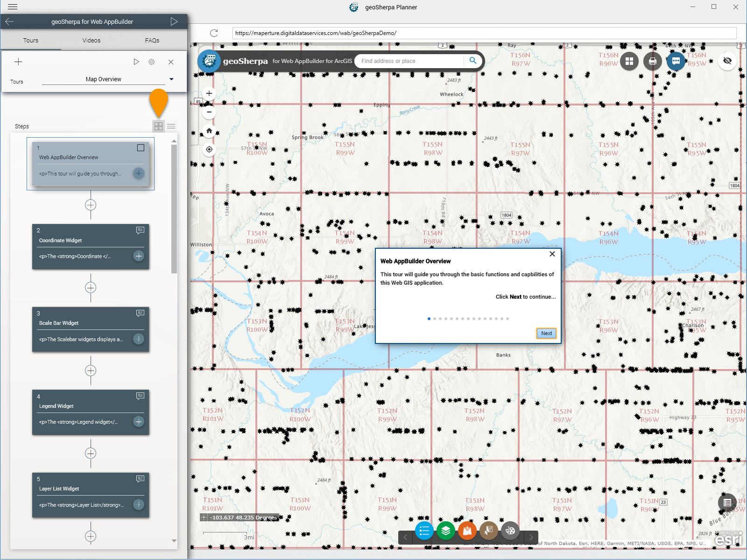Select the Scale Bar Widget step title
The height and width of the screenshot is (560, 747).
click(x=59, y=323)
